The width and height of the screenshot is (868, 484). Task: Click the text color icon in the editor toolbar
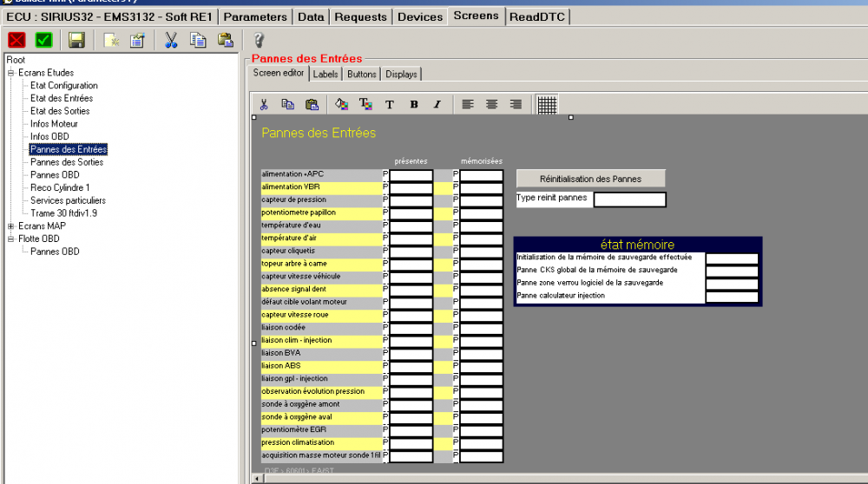tap(365, 104)
